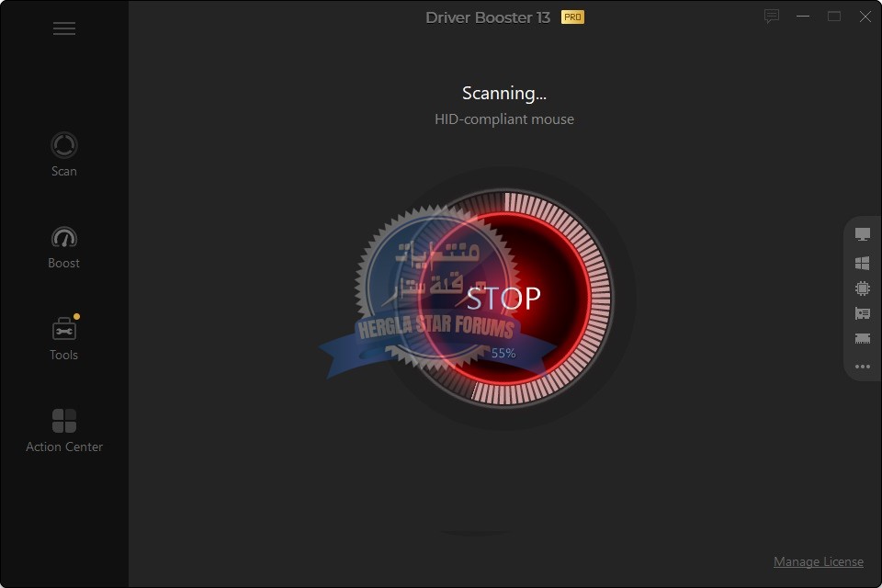This screenshot has height=588, width=882.
Task: Maximize the Driver Booster window
Action: pyautogui.click(x=833, y=17)
